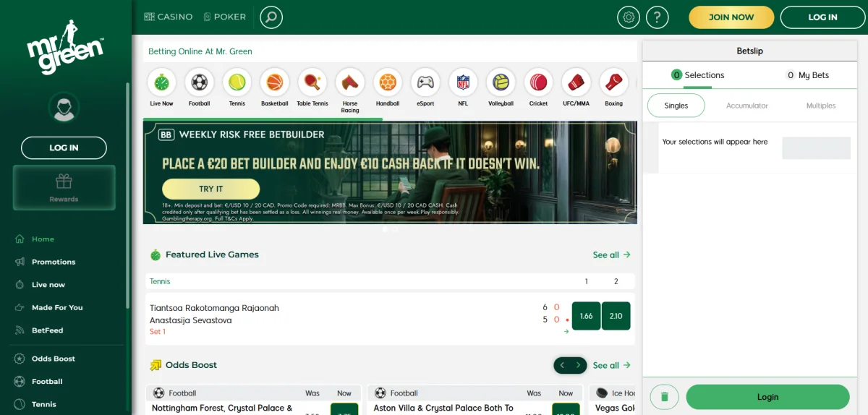Switch to the My Bets tab
The width and height of the screenshot is (868, 415).
pyautogui.click(x=808, y=75)
